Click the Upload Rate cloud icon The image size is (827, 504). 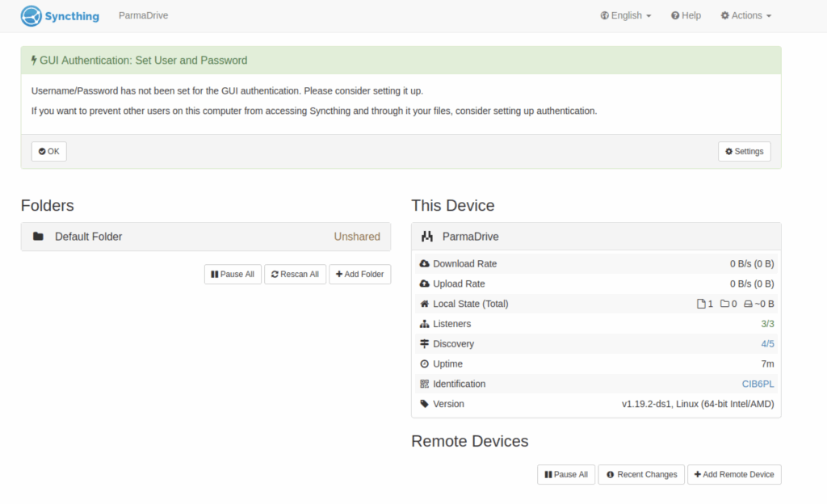click(424, 283)
